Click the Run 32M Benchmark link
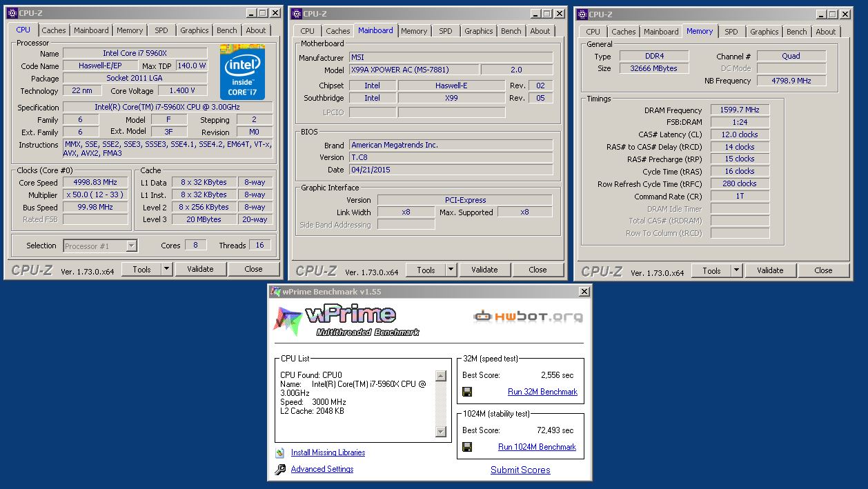This screenshot has height=489, width=868. [x=542, y=392]
